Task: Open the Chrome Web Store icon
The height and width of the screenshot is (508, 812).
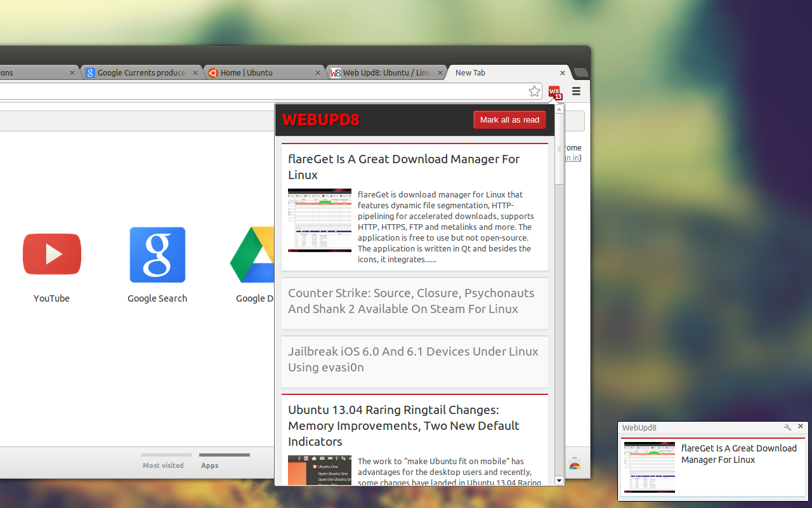Action: point(575,465)
